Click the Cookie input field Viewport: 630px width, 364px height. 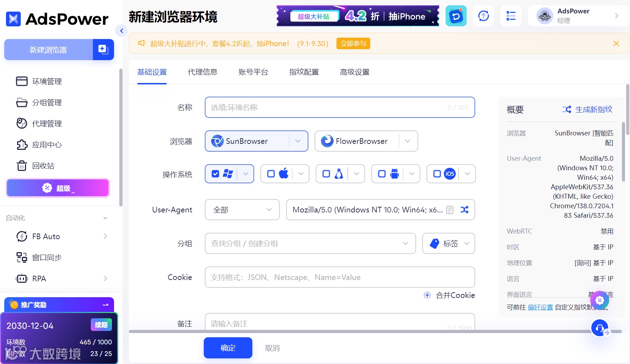coord(340,277)
